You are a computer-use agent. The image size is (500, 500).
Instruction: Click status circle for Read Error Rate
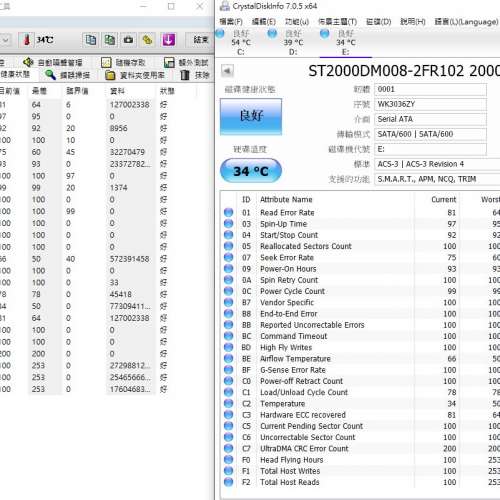pos(229,212)
